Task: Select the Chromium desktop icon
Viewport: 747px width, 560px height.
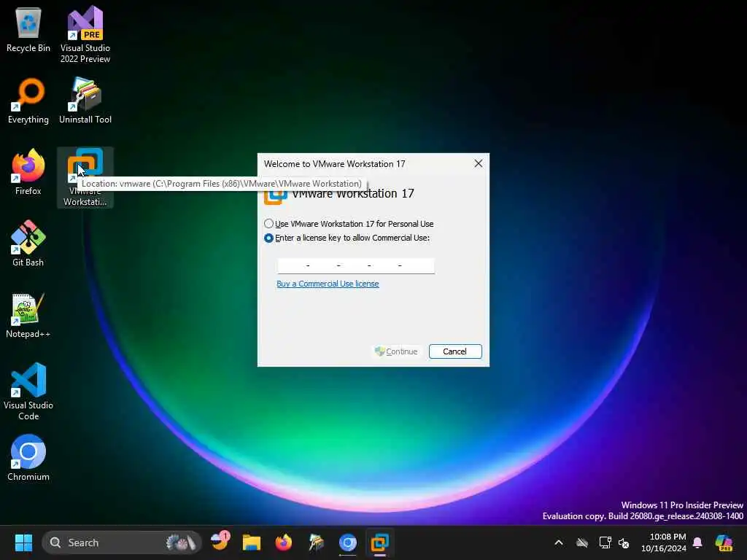Action: [28, 458]
